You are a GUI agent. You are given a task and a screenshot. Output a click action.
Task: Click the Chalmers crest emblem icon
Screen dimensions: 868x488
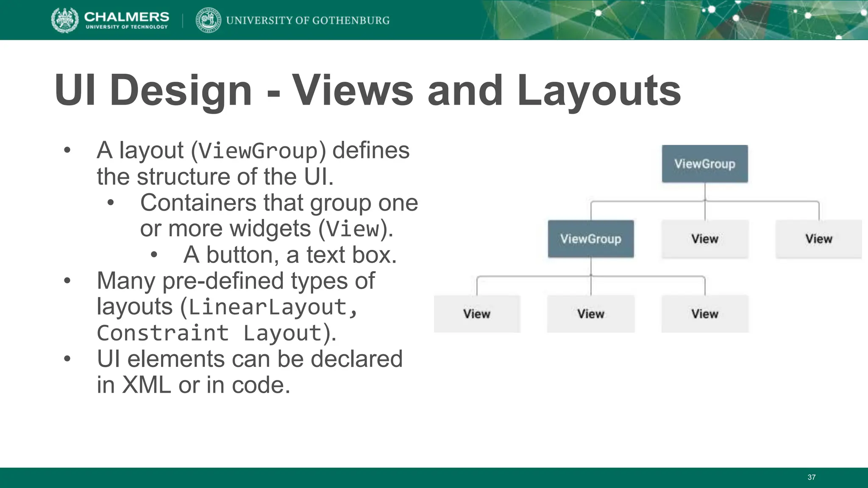[x=65, y=20]
